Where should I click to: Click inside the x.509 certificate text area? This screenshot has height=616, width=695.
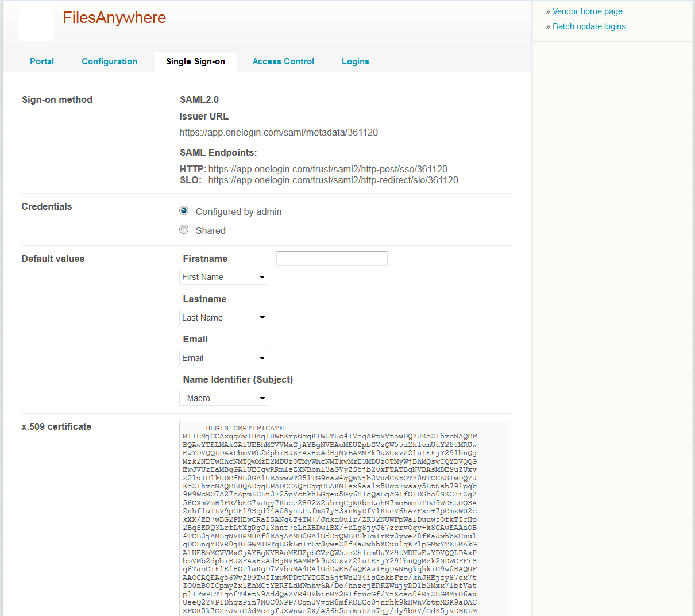coord(344,518)
